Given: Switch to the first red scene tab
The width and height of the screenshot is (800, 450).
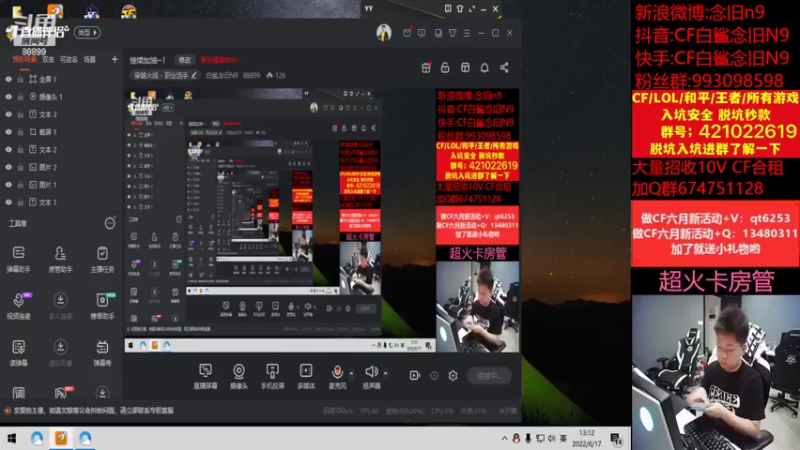Looking at the screenshot, I should 24,60.
